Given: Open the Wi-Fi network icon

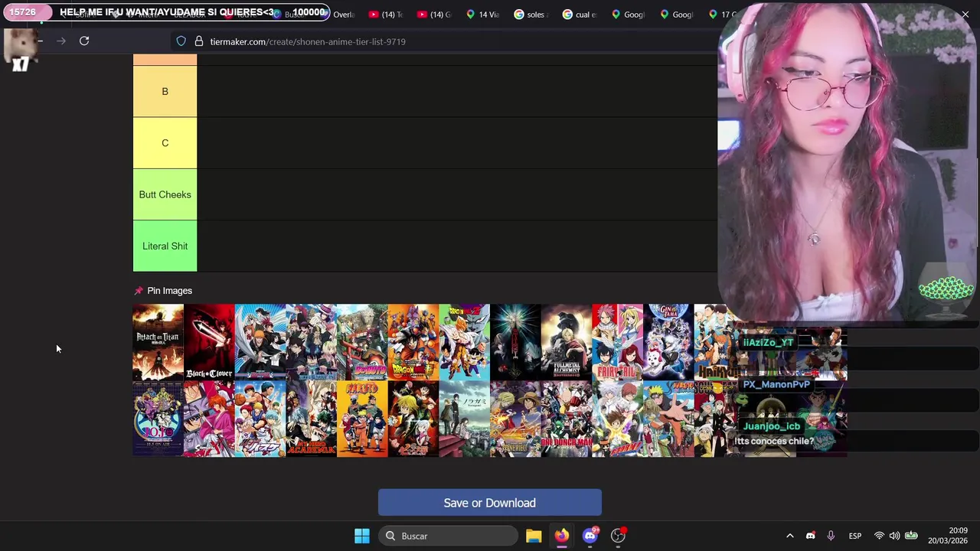Looking at the screenshot, I should pyautogui.click(x=879, y=536).
